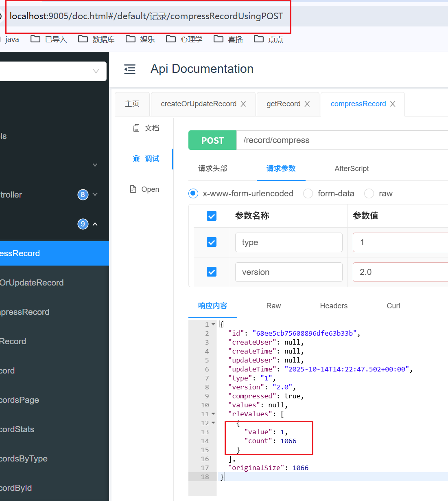Image resolution: width=448 pixels, height=501 pixels.
Task: Expand the collapsed sidebar menu chevron
Action: [95, 165]
